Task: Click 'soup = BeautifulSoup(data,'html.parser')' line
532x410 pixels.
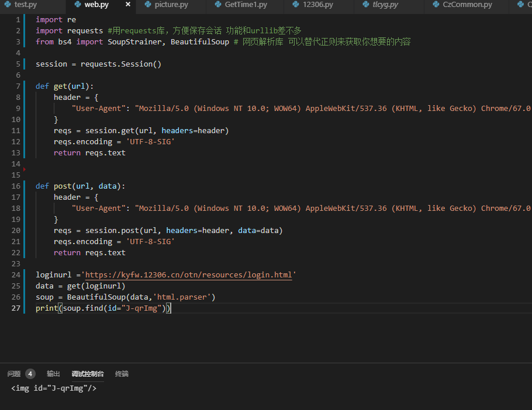Action: point(126,297)
